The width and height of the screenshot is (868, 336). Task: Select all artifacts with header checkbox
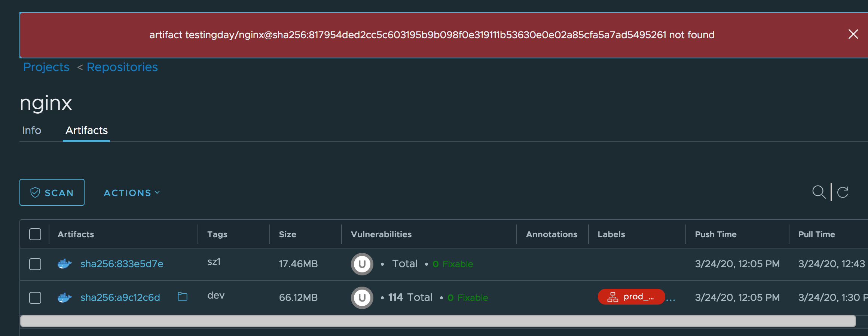pyautogui.click(x=35, y=234)
